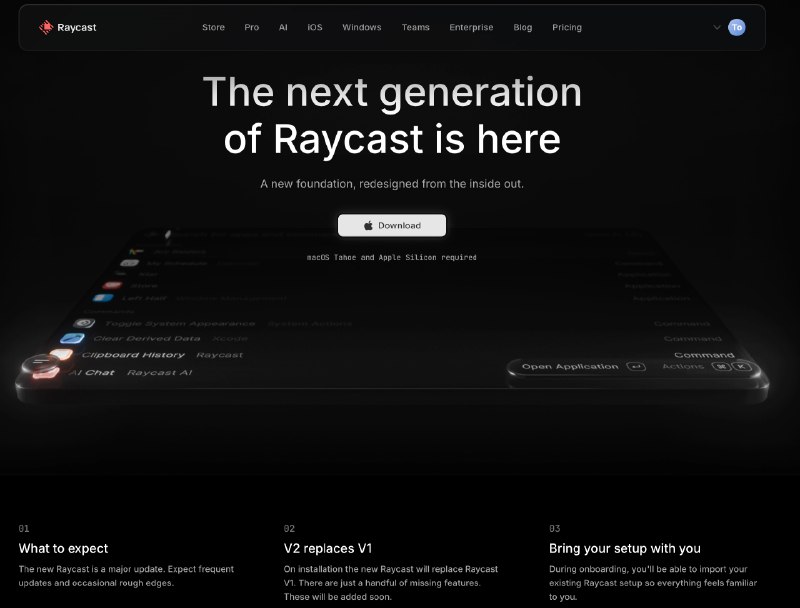800x608 pixels.
Task: Click the '03' step number
Action: tap(555, 528)
